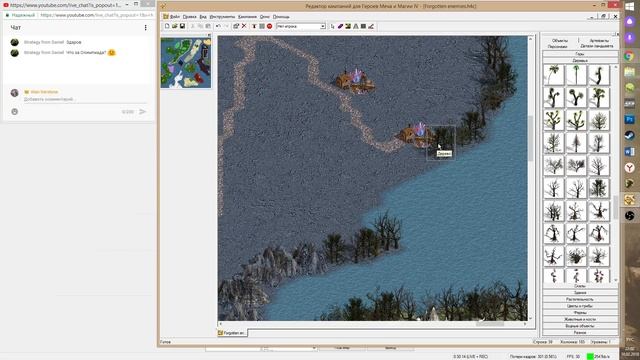Expand the Животные и кости category
This screenshot has width=640, height=360.
point(580,319)
